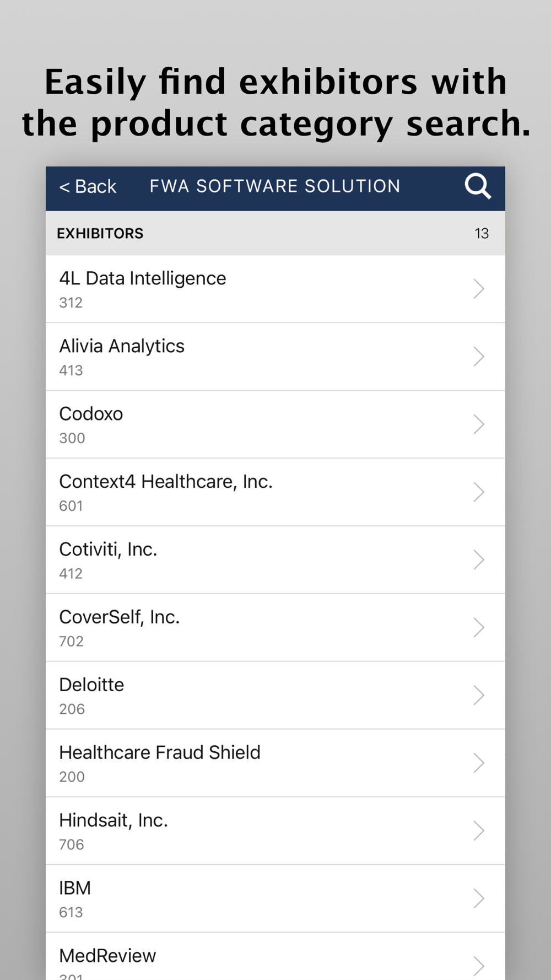View the CoverSelf, Inc. exhibitor
Viewport: 551px width, 980px height.
[120, 618]
